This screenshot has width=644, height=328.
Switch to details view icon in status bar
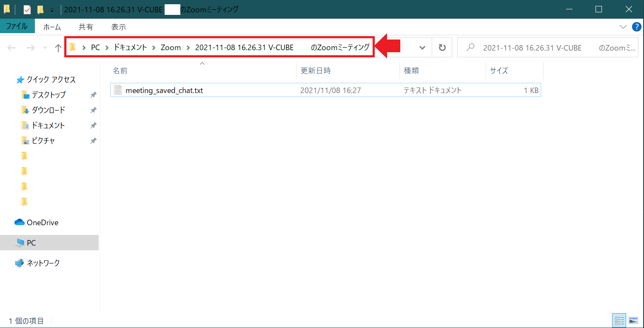(619, 320)
